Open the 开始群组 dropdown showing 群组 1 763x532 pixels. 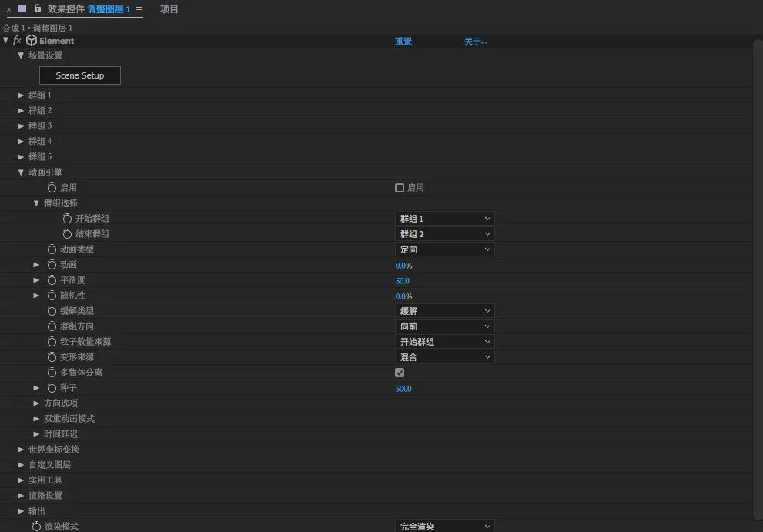444,219
